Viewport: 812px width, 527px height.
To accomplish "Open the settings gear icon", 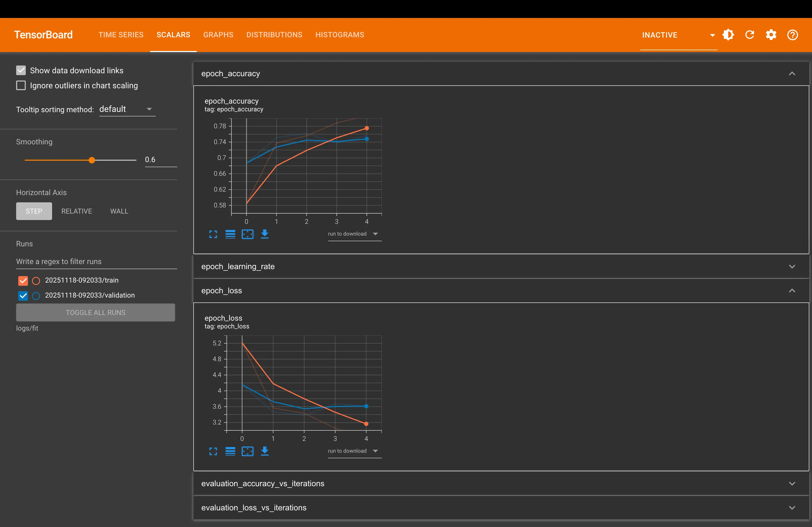I will (x=771, y=35).
